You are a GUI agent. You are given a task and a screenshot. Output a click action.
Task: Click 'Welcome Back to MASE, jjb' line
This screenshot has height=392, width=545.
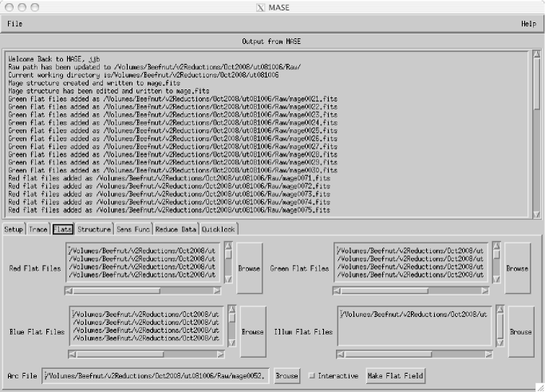54,59
